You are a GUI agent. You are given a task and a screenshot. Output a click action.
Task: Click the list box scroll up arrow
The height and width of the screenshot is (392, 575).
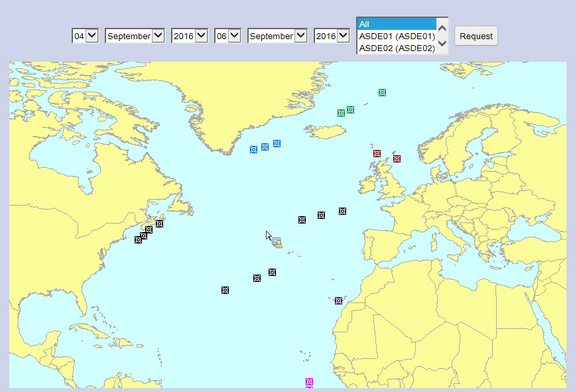[442, 29]
